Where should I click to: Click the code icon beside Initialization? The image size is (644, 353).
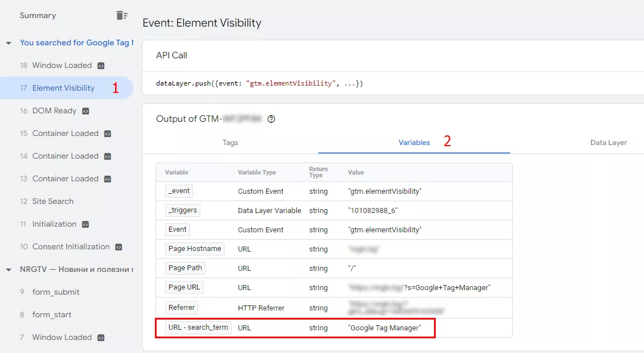click(x=86, y=224)
